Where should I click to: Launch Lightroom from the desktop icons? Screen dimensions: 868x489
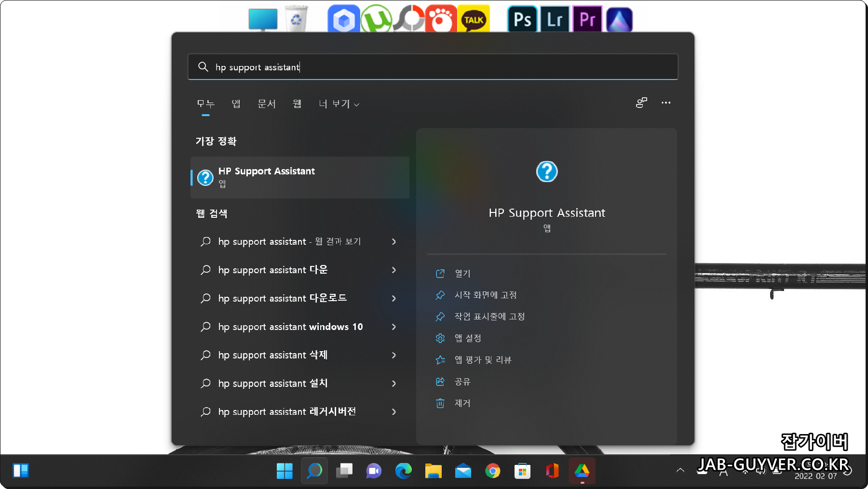click(555, 19)
